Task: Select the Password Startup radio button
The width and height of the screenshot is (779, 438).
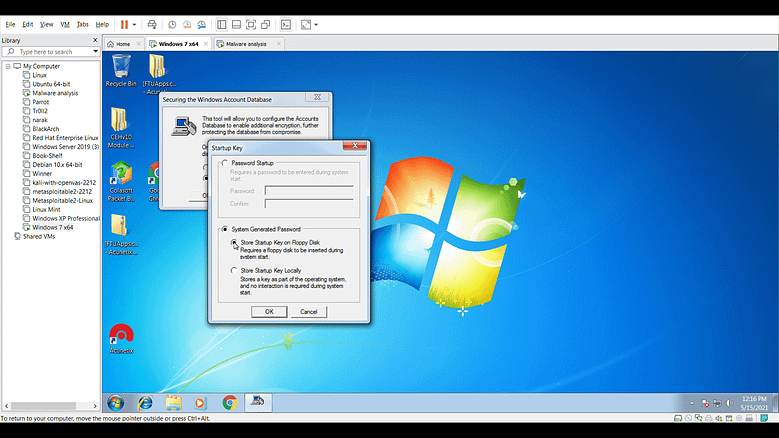Action: (225, 163)
